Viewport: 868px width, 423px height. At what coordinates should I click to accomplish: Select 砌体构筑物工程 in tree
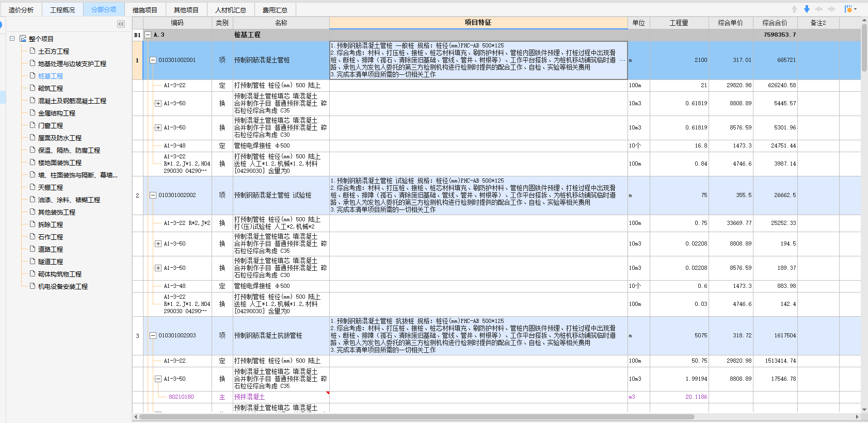(x=60, y=274)
